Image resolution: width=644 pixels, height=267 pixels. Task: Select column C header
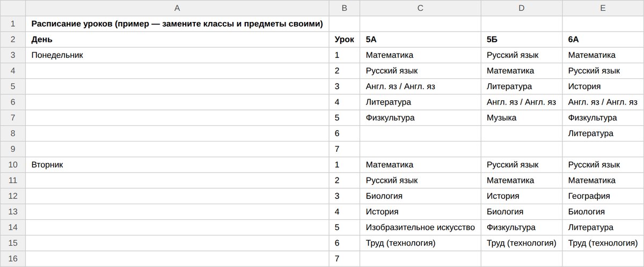[421, 8]
